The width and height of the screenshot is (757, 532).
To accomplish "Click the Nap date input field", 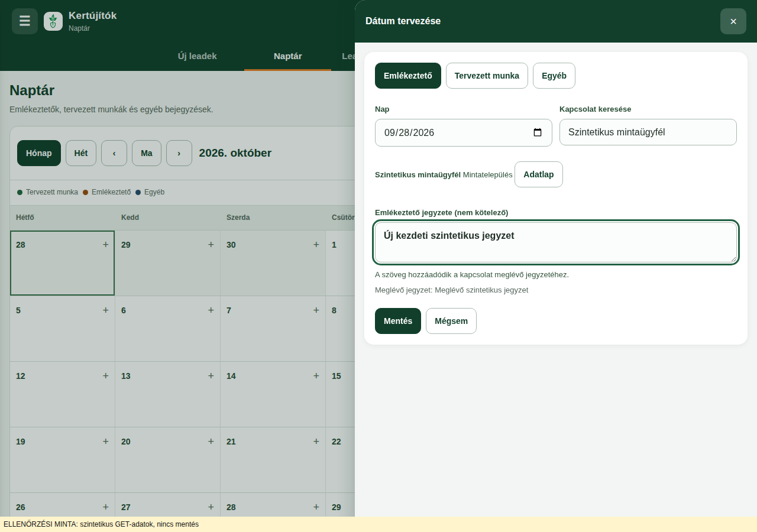I will point(464,132).
